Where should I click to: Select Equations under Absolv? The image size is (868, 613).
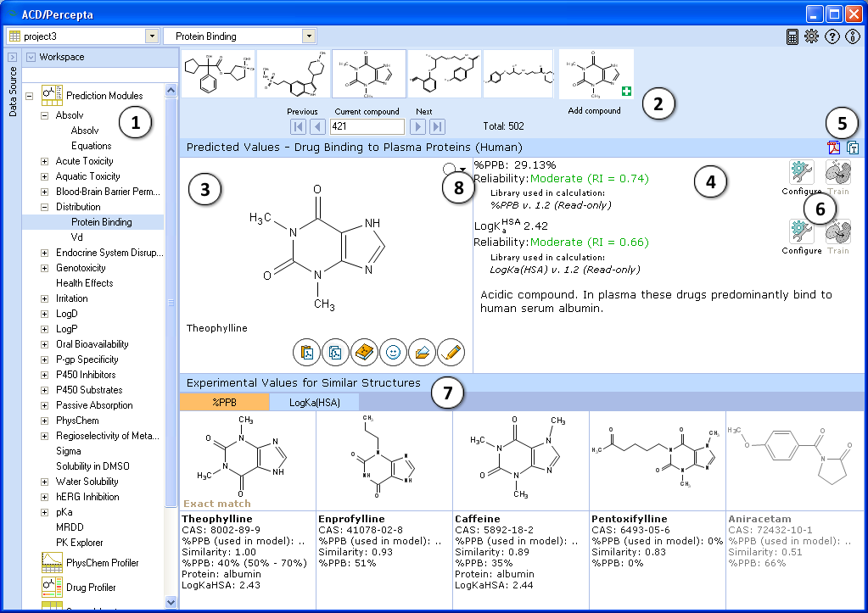(92, 146)
